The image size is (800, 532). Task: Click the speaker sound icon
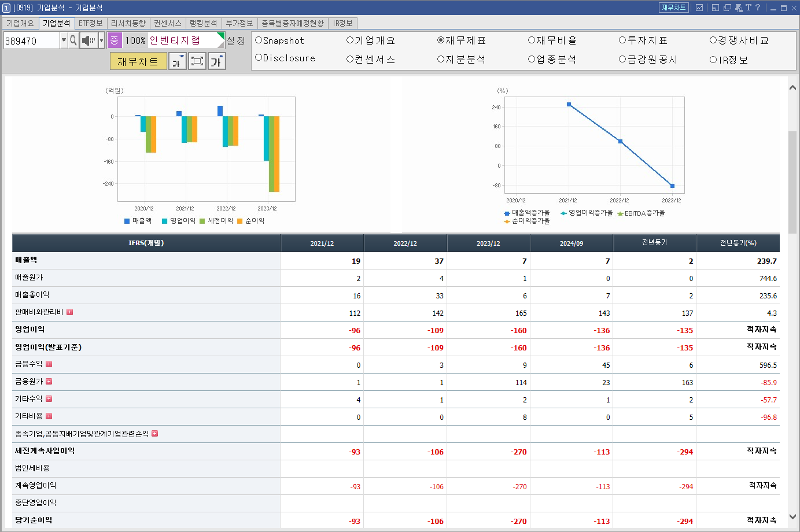pyautogui.click(x=88, y=40)
